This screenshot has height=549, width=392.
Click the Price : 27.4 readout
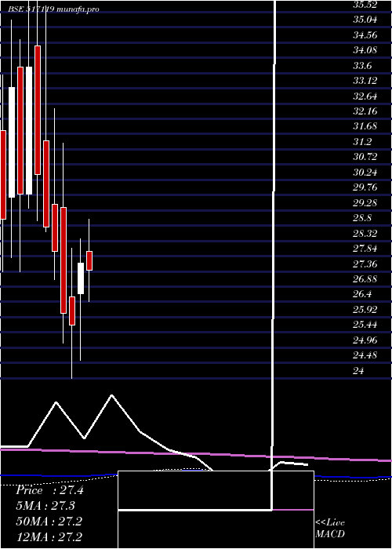pyautogui.click(x=49, y=490)
